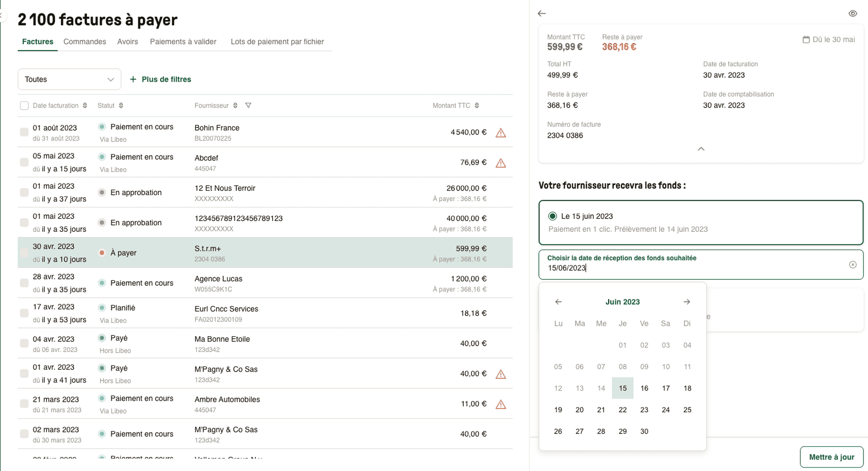
Task: Click warning triangle on Abcdef row
Action: click(x=500, y=163)
